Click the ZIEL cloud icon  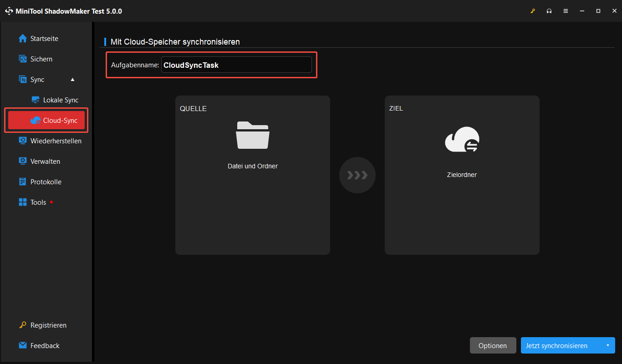click(462, 140)
